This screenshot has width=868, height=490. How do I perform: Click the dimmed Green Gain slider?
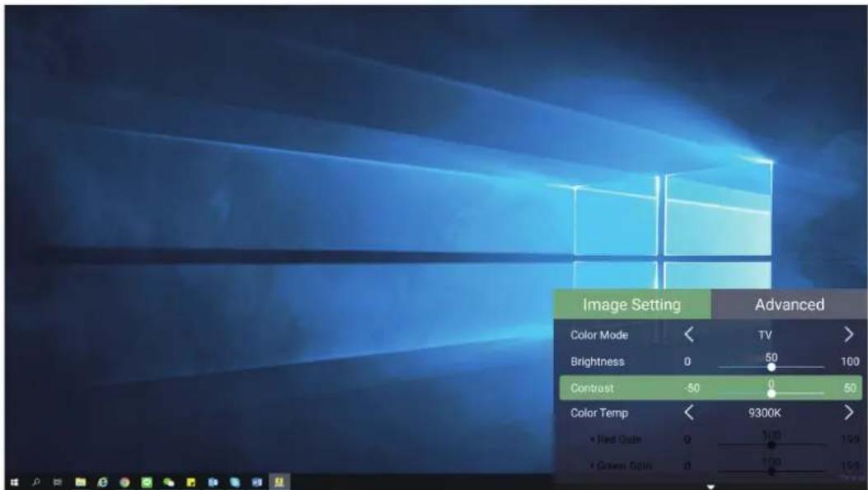[771, 470]
